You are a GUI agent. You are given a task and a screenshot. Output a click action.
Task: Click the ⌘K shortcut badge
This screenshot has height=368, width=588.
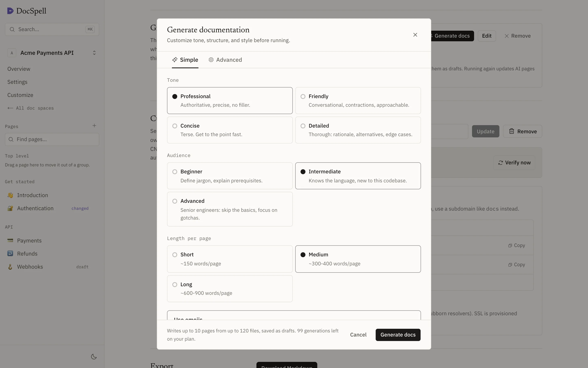(90, 29)
